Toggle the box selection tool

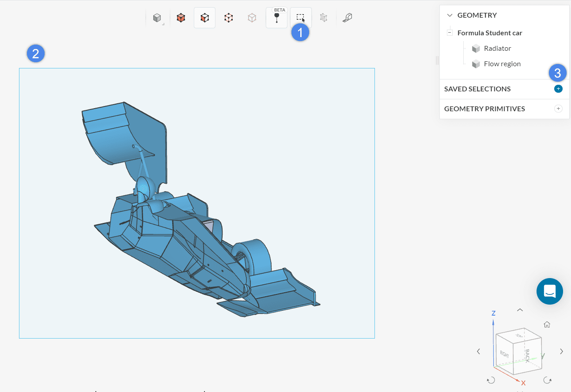[300, 18]
